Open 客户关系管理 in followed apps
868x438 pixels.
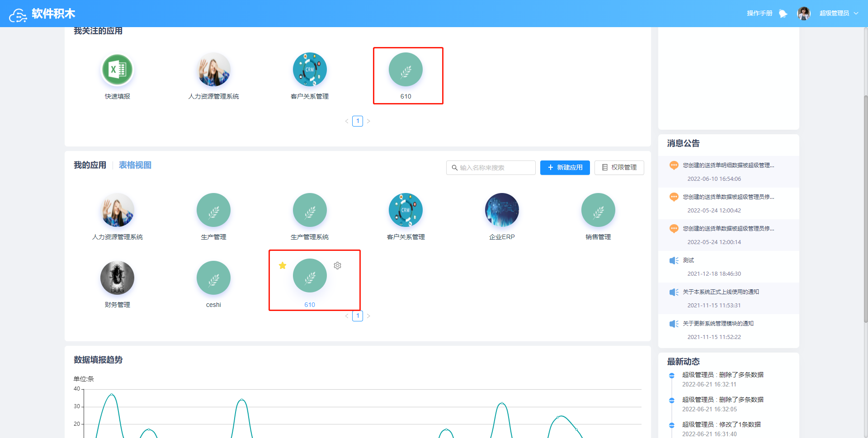point(310,70)
